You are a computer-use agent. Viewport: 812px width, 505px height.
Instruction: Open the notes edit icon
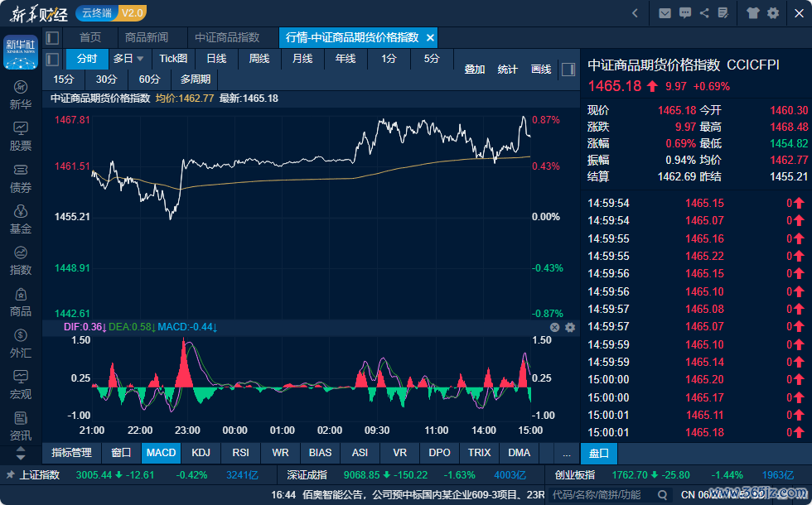723,13
